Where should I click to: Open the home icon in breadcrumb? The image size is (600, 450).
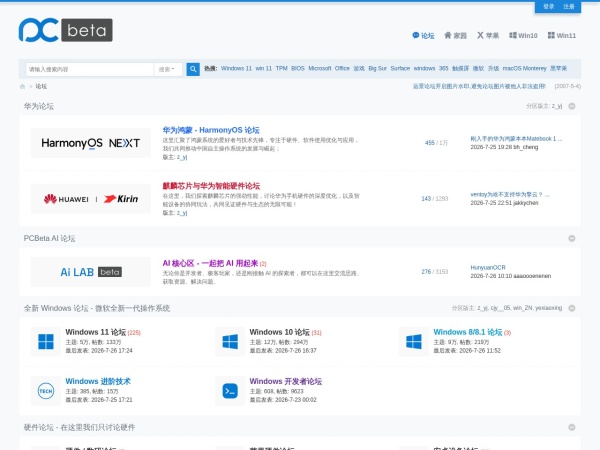click(22, 86)
